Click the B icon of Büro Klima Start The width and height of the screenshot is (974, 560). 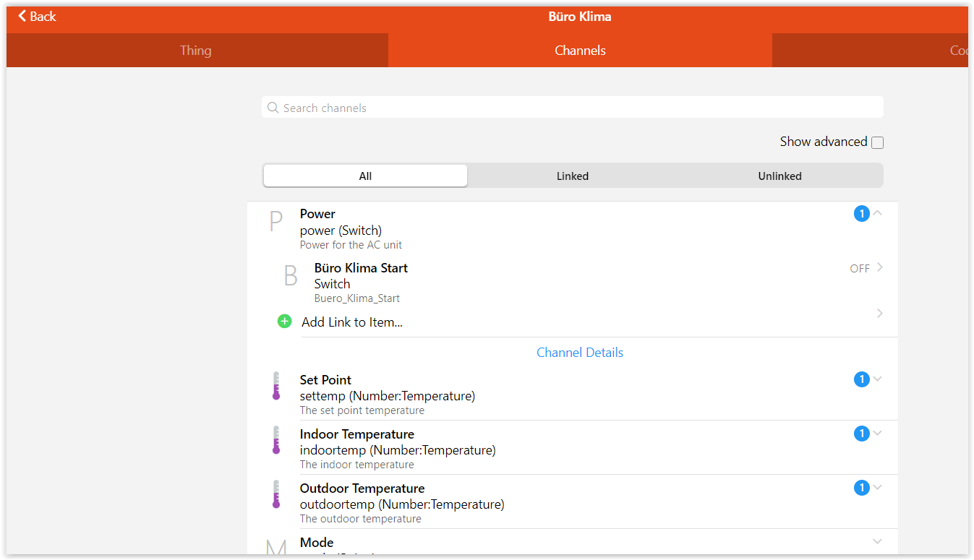click(x=291, y=276)
